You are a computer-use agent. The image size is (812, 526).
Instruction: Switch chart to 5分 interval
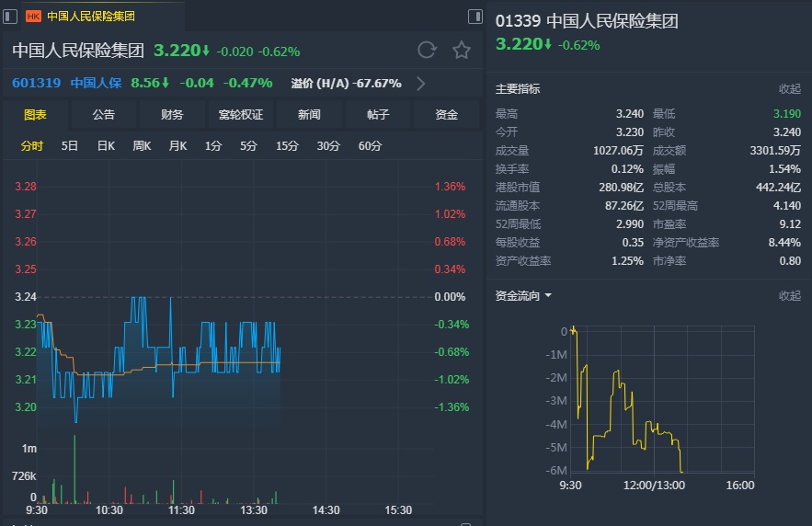pos(248,146)
